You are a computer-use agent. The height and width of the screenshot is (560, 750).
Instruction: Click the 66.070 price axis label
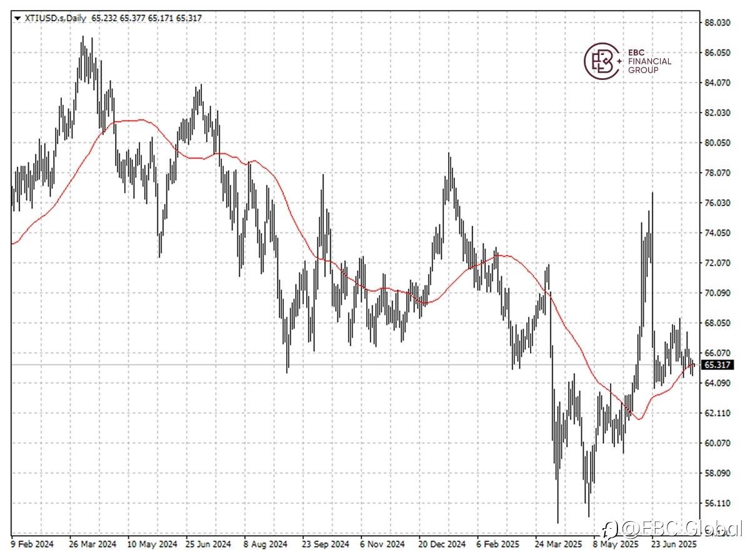(717, 352)
